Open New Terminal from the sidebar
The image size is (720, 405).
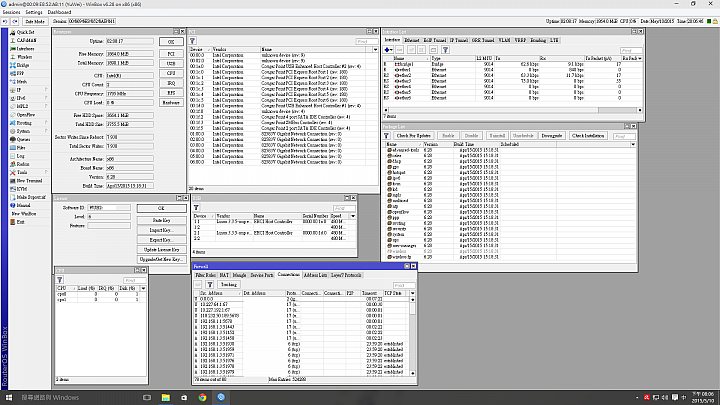tap(29, 181)
